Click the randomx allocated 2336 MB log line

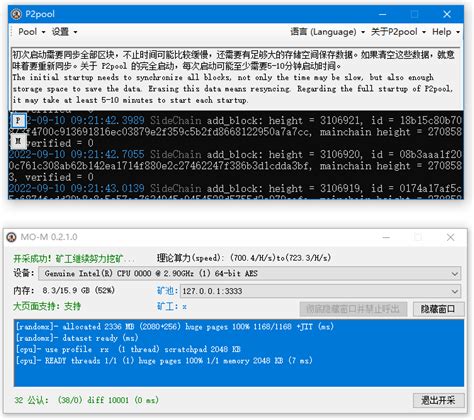pos(175,327)
